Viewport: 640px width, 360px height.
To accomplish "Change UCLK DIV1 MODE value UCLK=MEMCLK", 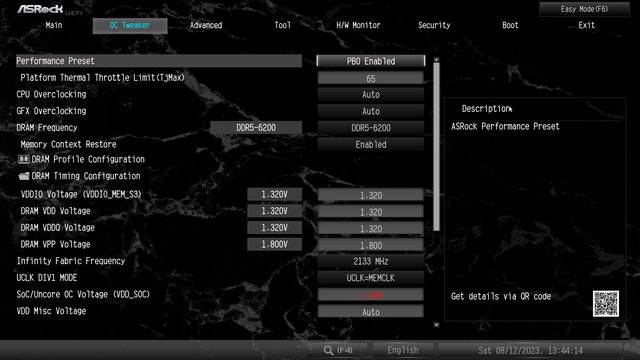I will (x=371, y=278).
